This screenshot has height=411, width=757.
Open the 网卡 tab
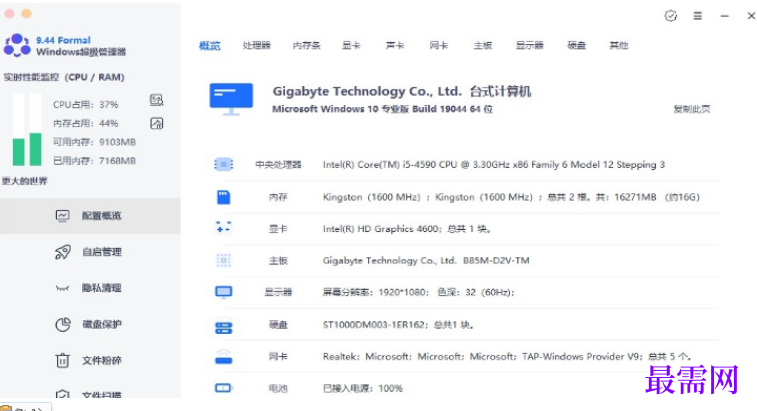point(438,45)
